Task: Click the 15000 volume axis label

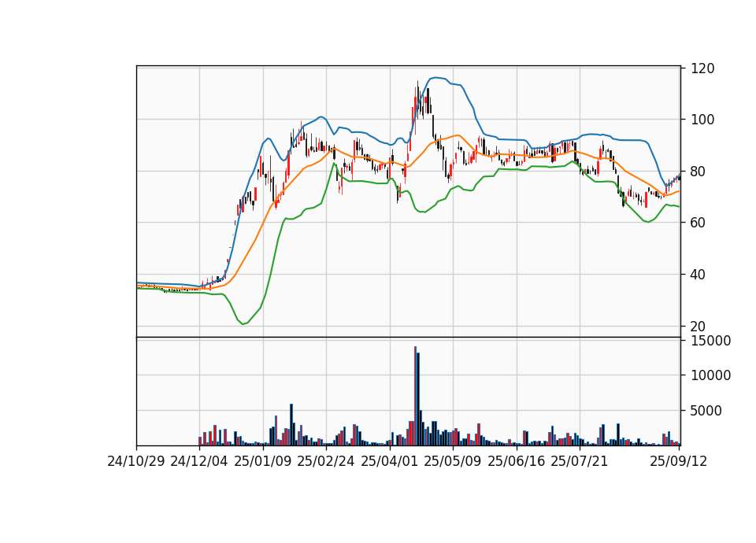Action: click(x=710, y=341)
